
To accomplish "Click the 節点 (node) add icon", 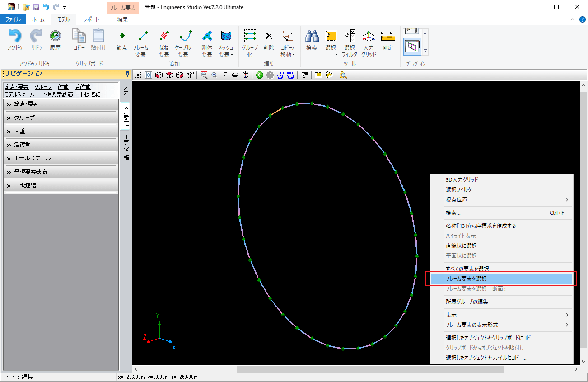I will (121, 40).
